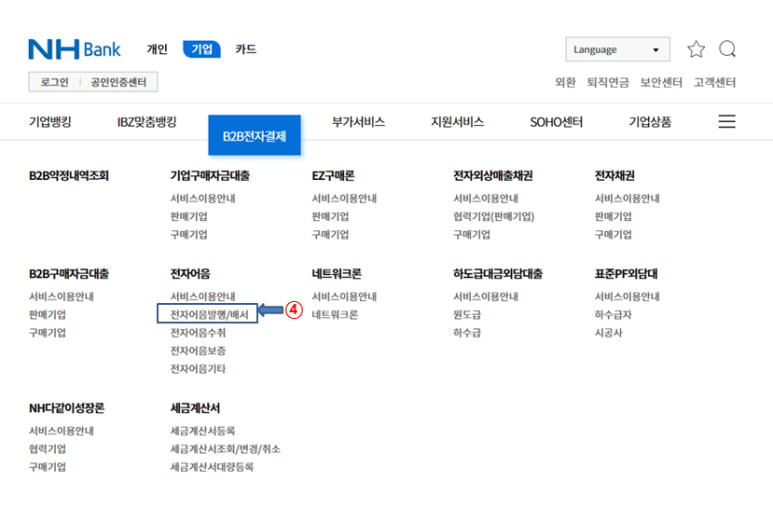Screen dimensions: 773x523
Task: Click the 네트워크론 sub-link below 서비스이용안내
Action: point(335,314)
